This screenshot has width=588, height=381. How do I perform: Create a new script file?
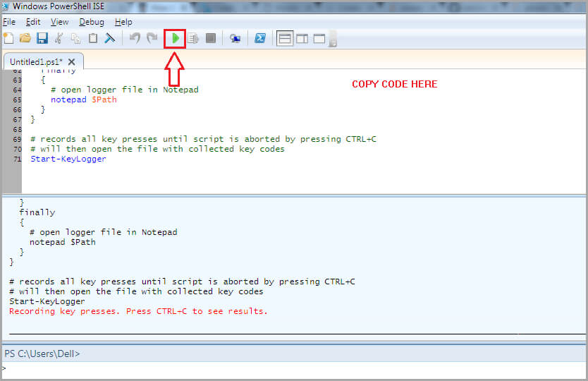pyautogui.click(x=8, y=38)
